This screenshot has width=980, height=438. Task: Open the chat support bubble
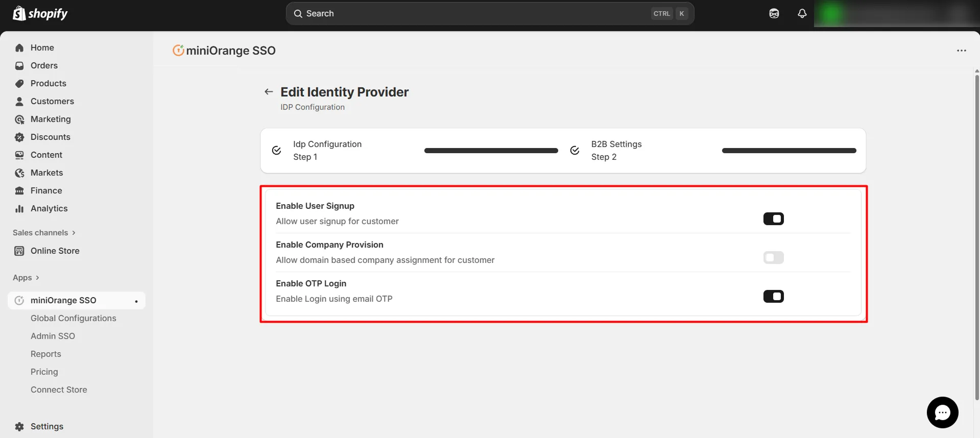(943, 412)
